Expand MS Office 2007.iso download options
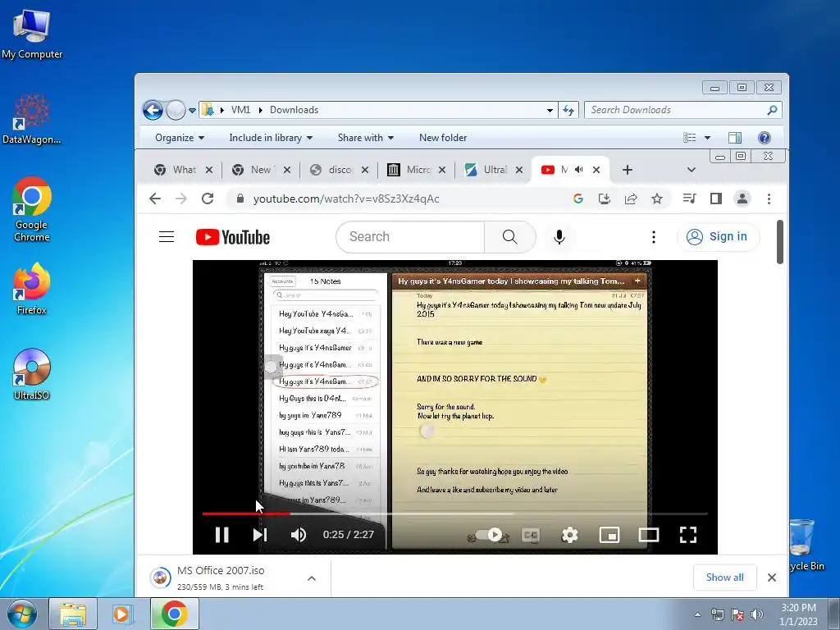Screen dimensions: 840x630 click(311, 578)
